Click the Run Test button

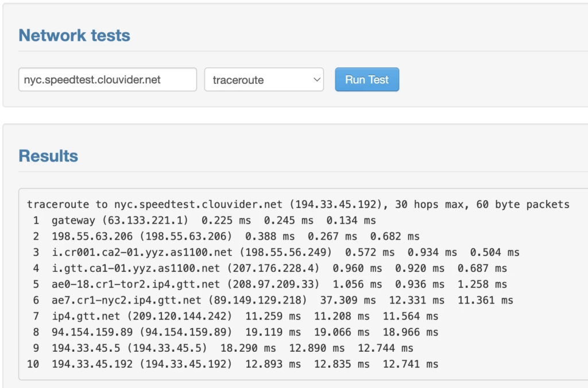[x=367, y=80]
